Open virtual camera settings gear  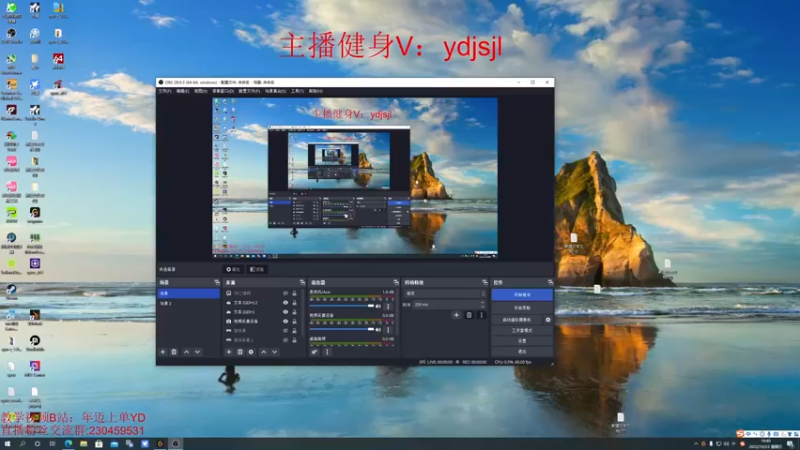coord(548,320)
